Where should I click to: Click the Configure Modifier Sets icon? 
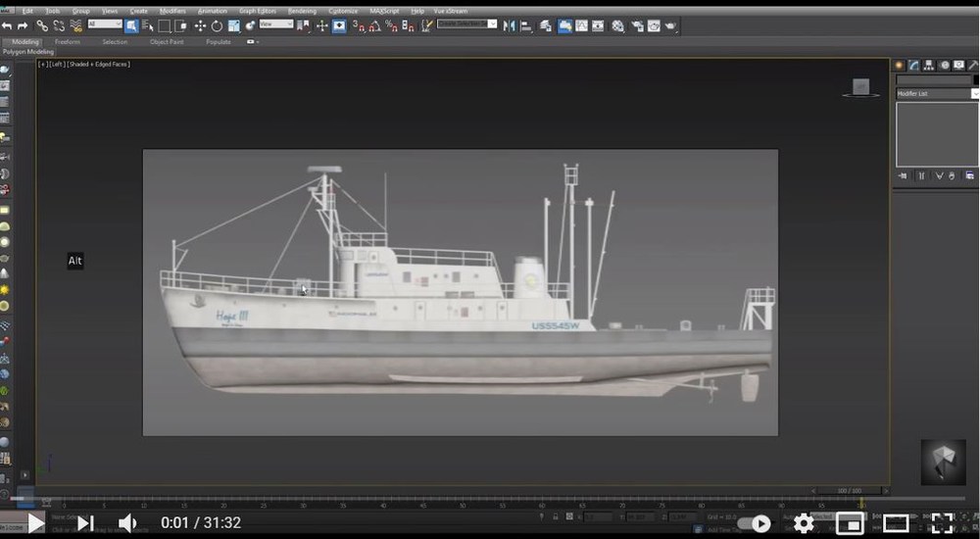pos(969,175)
